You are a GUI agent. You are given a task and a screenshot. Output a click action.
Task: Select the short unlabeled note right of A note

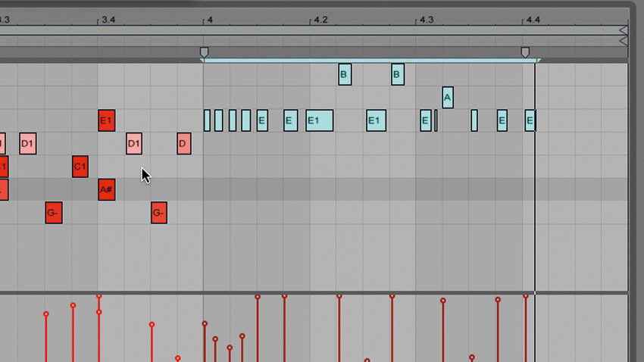coord(474,120)
